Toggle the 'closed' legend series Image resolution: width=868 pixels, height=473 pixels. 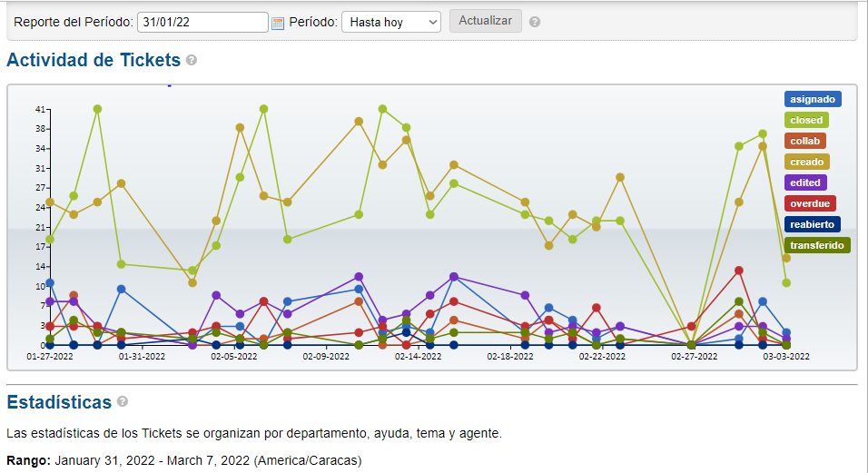pos(806,120)
